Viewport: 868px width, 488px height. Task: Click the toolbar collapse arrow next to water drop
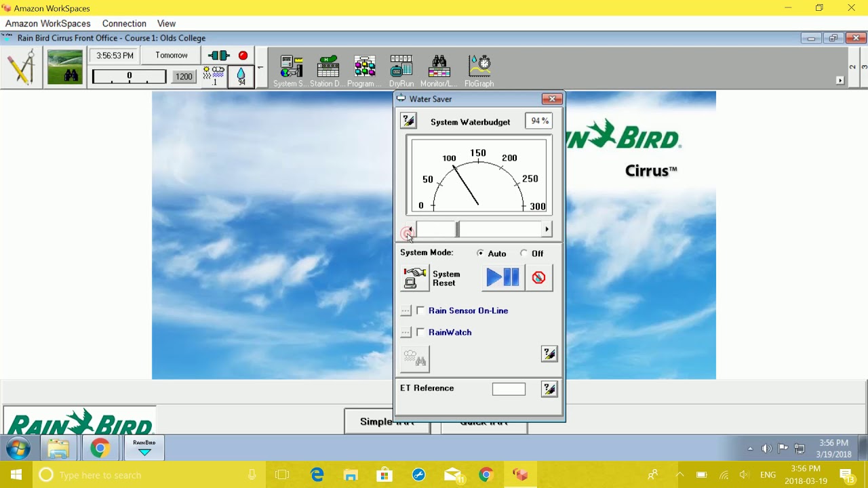(x=260, y=68)
